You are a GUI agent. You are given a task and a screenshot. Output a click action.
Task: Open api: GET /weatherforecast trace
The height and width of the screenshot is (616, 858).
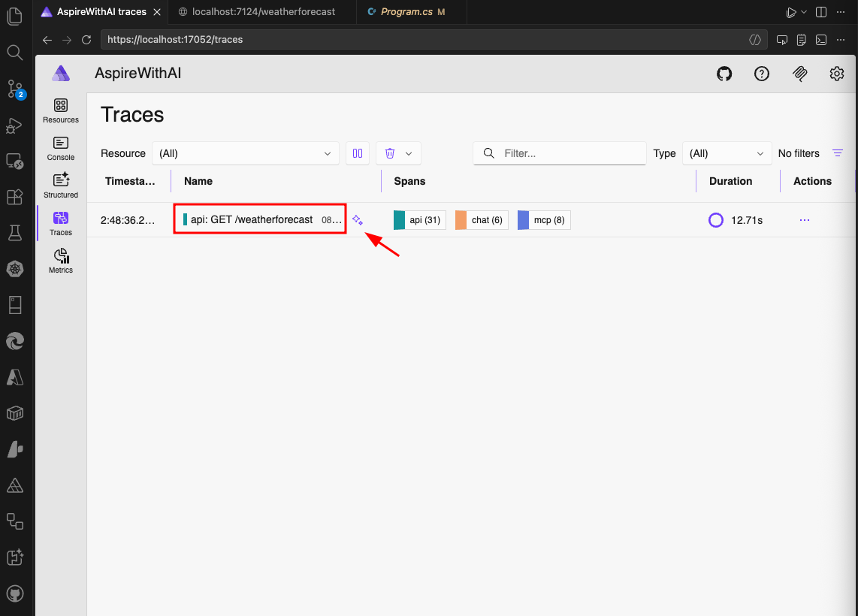pos(252,219)
